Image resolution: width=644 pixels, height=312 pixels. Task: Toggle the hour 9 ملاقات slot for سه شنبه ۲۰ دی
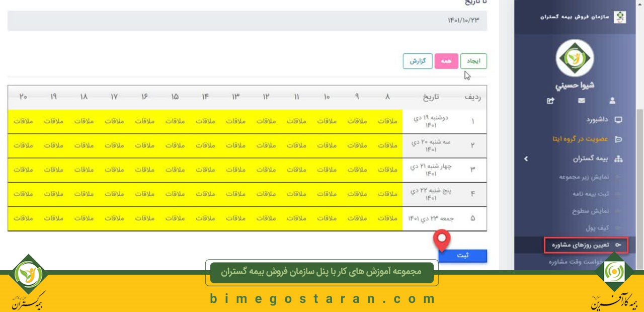pyautogui.click(x=357, y=145)
